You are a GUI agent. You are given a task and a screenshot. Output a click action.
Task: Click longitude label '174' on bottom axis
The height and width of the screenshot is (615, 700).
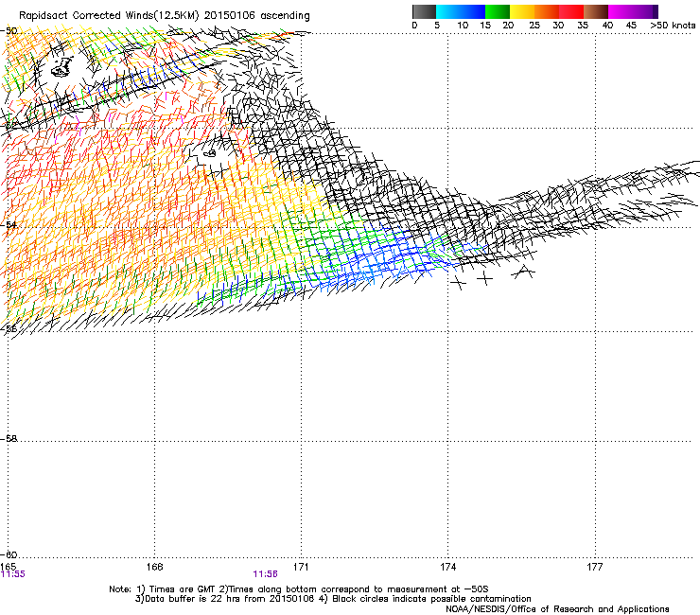point(448,567)
